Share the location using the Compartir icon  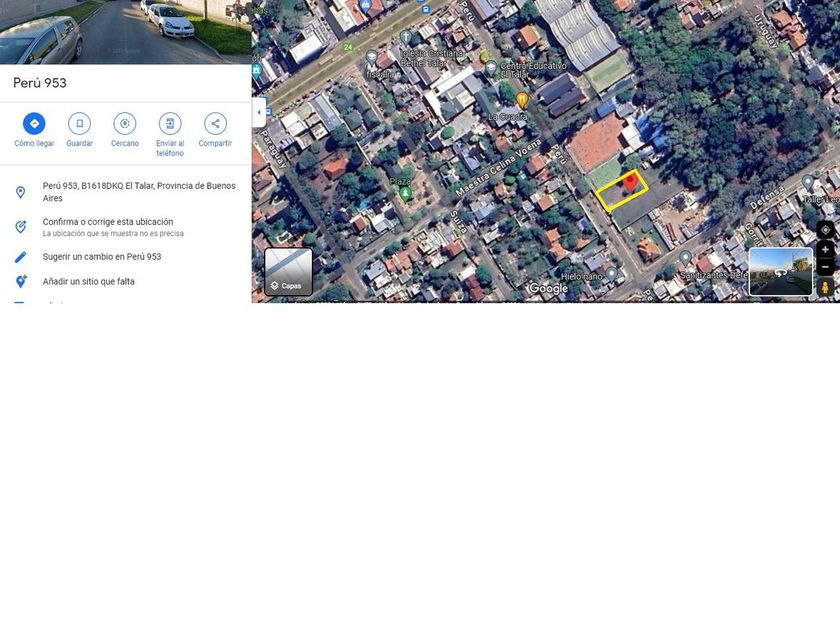click(x=215, y=124)
